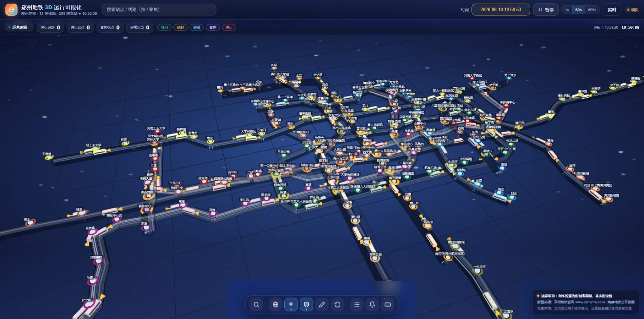Click the 停运站点 0 counter
The image size is (644, 319).
pyautogui.click(x=80, y=27)
